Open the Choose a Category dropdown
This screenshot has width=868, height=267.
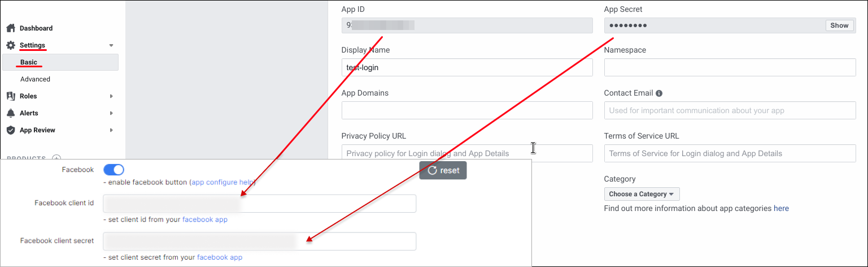(x=642, y=194)
